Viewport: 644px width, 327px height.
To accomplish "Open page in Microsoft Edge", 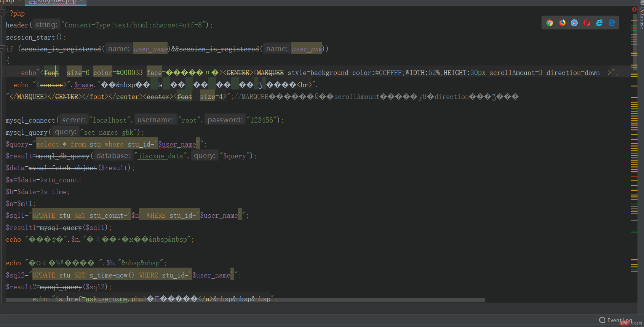I will [x=612, y=23].
